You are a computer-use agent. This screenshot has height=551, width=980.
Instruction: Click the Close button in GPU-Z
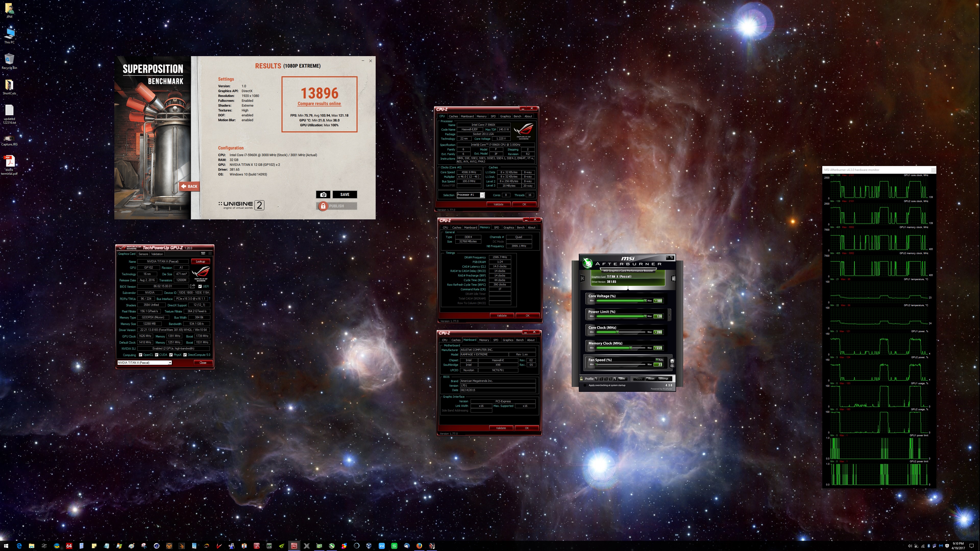pyautogui.click(x=203, y=363)
